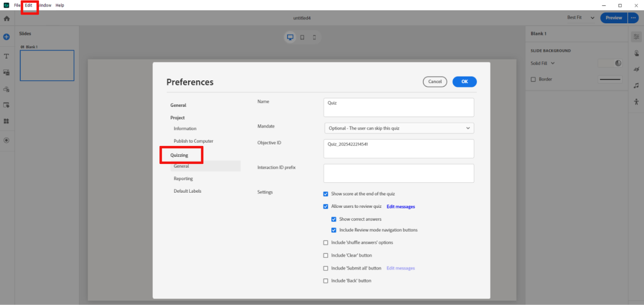This screenshot has width=644, height=305.
Task: Open Default Labels under Quizzing
Action: pyautogui.click(x=187, y=191)
